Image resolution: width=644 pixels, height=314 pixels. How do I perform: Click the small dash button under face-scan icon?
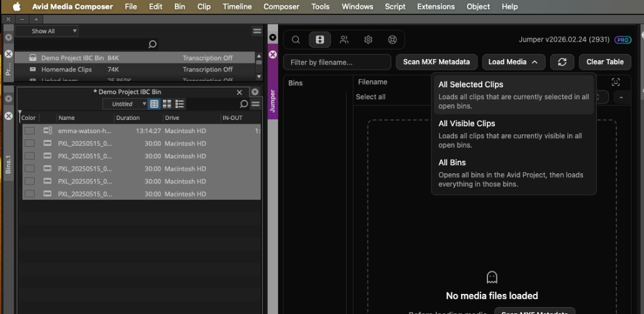pyautogui.click(x=622, y=97)
